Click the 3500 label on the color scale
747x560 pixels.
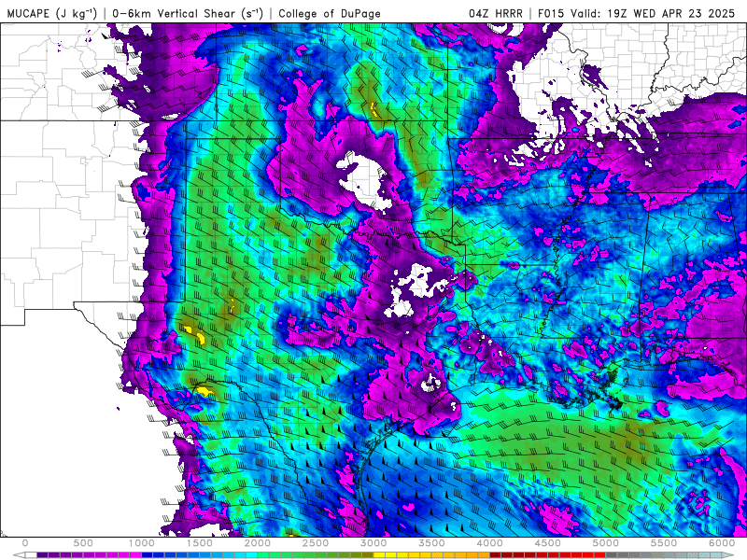coord(432,543)
